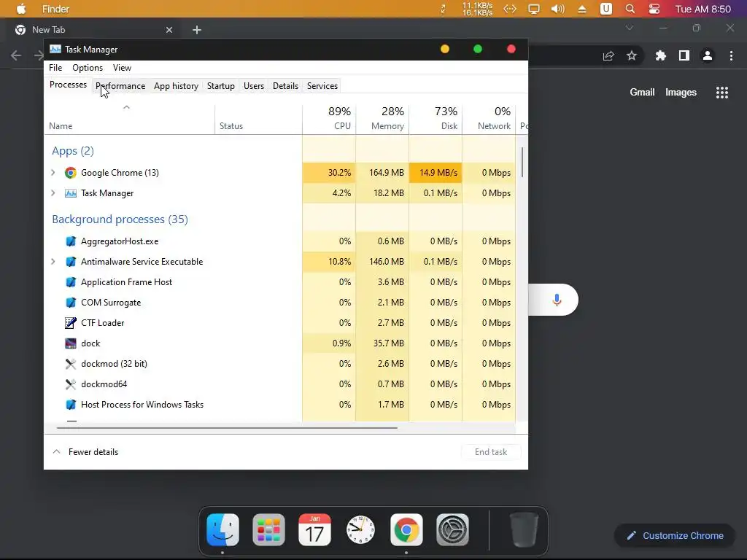
Task: Open System Preferences gear in the dock
Action: pyautogui.click(x=452, y=529)
